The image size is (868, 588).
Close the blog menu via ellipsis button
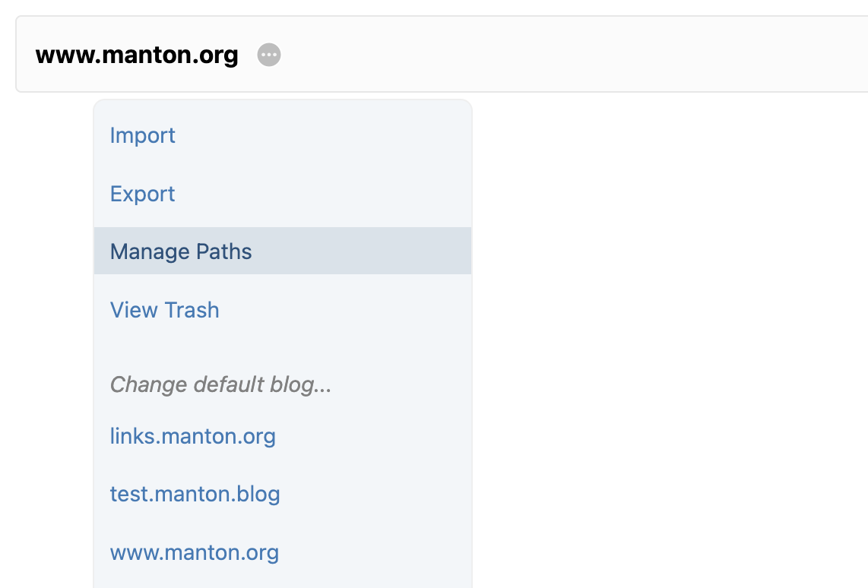269,55
